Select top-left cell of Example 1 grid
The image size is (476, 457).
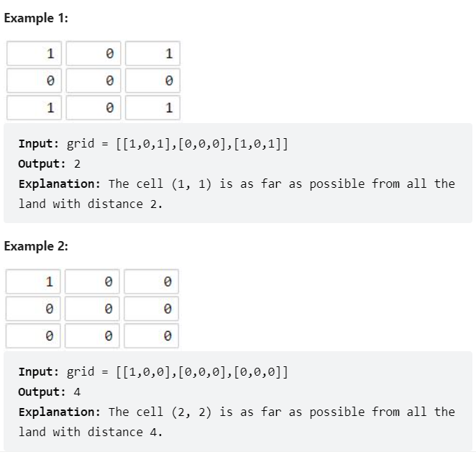[35, 53]
